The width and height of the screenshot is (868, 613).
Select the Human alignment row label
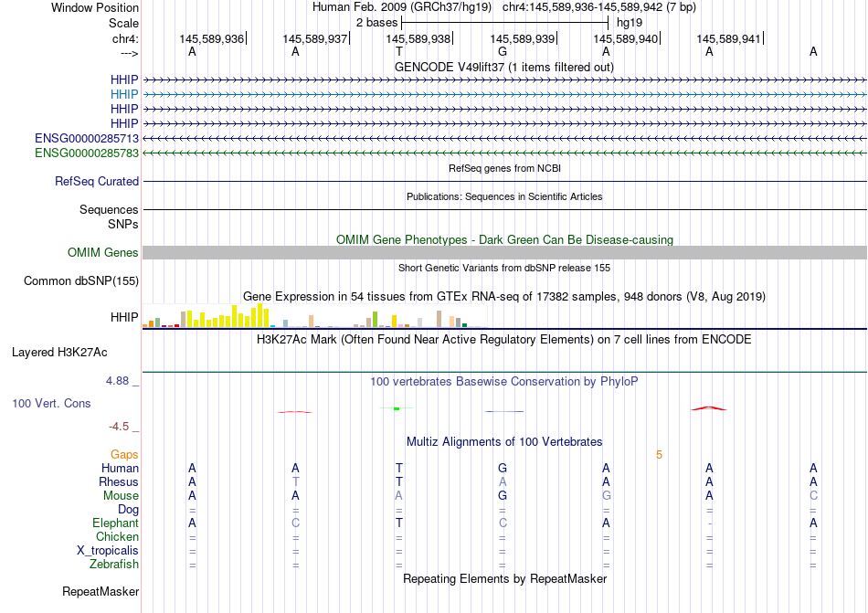(x=120, y=468)
